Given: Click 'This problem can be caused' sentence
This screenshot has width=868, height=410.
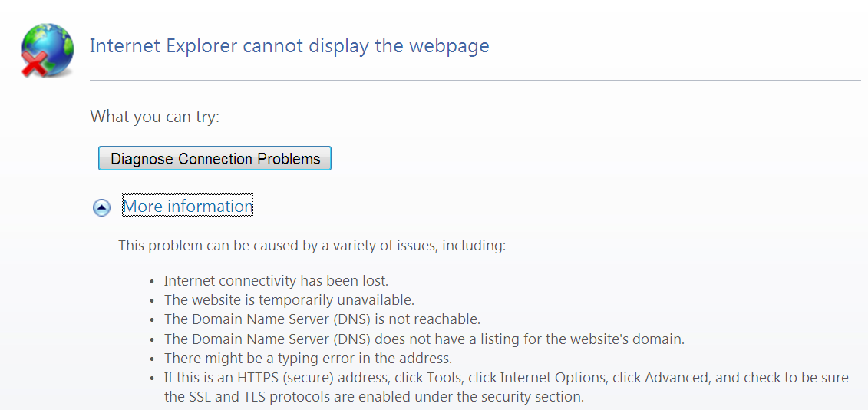Looking at the screenshot, I should tap(312, 245).
